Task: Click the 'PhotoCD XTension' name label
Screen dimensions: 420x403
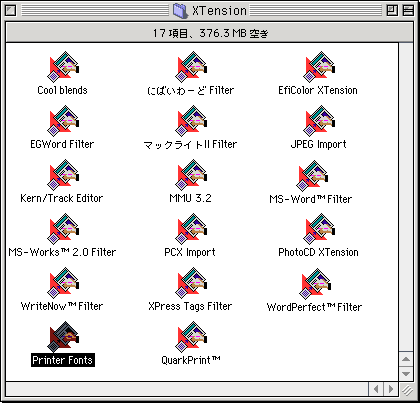Action: [318, 252]
